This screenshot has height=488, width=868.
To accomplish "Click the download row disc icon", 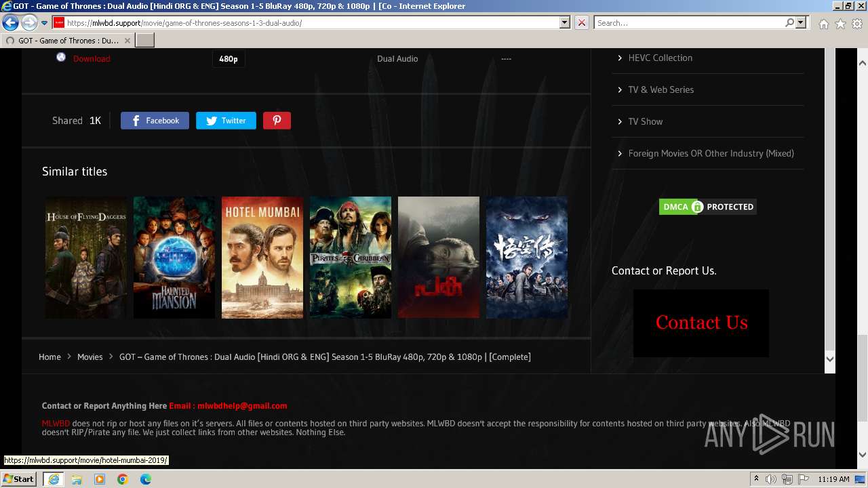I will point(61,58).
